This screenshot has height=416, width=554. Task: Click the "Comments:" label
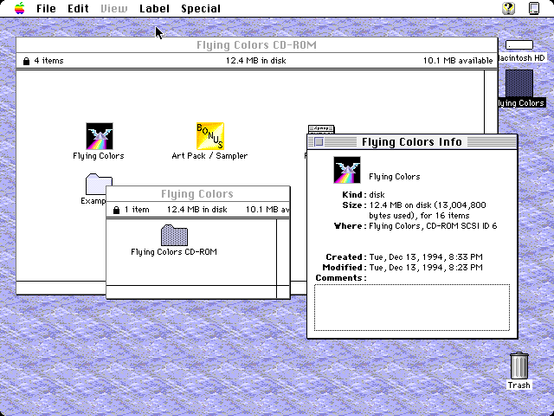(341, 278)
